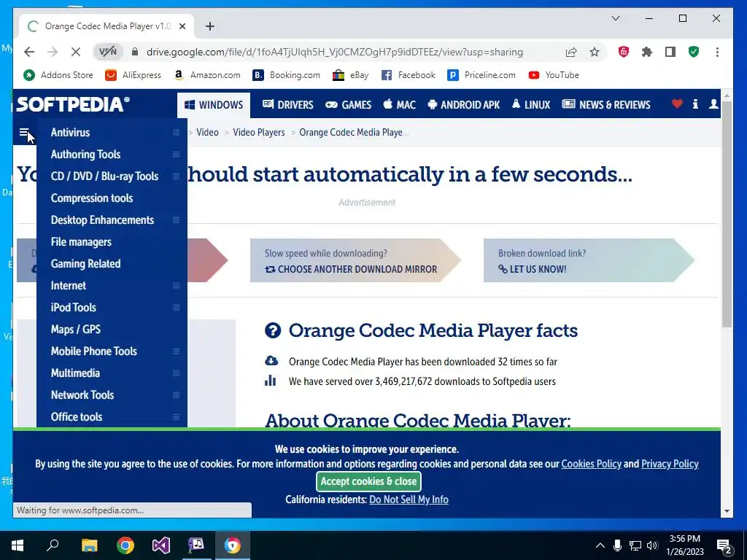Viewport: 747px width, 560px height.
Task: Open the Addons Store bookmark
Action: [58, 75]
